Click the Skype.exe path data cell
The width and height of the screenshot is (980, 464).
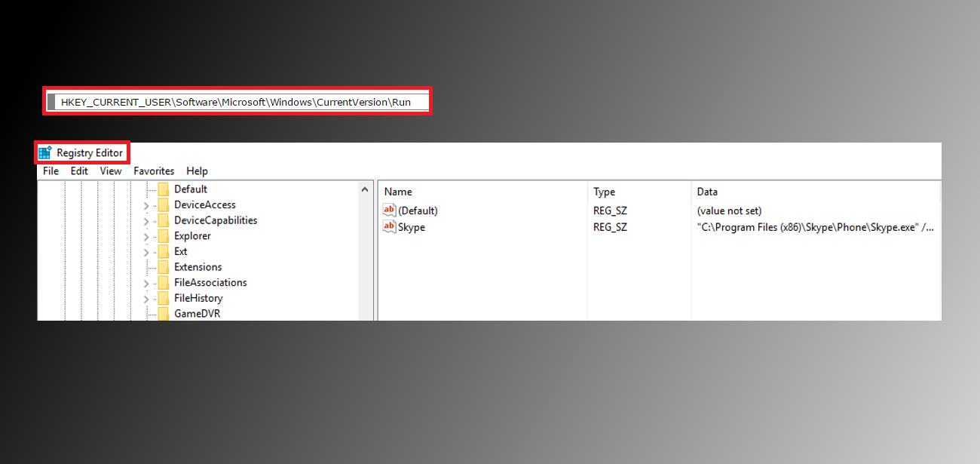pos(816,227)
